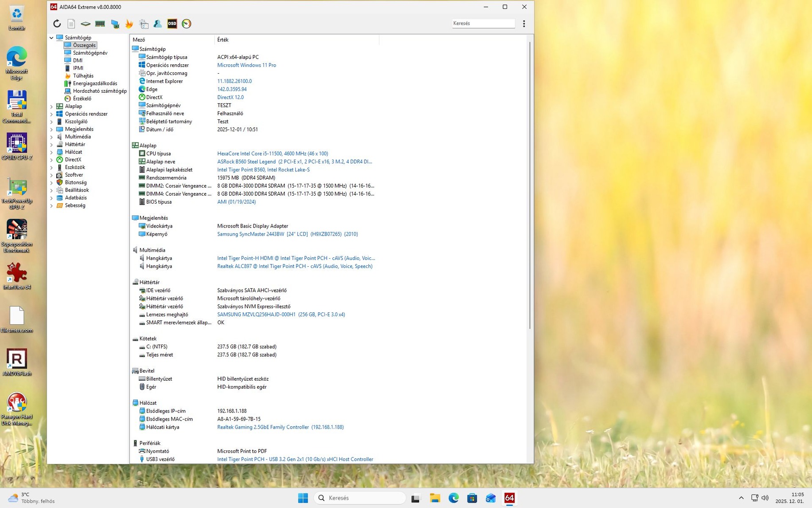Click the Realtek Gaming 2.5GbE controller link
The image size is (812, 508).
click(x=280, y=427)
